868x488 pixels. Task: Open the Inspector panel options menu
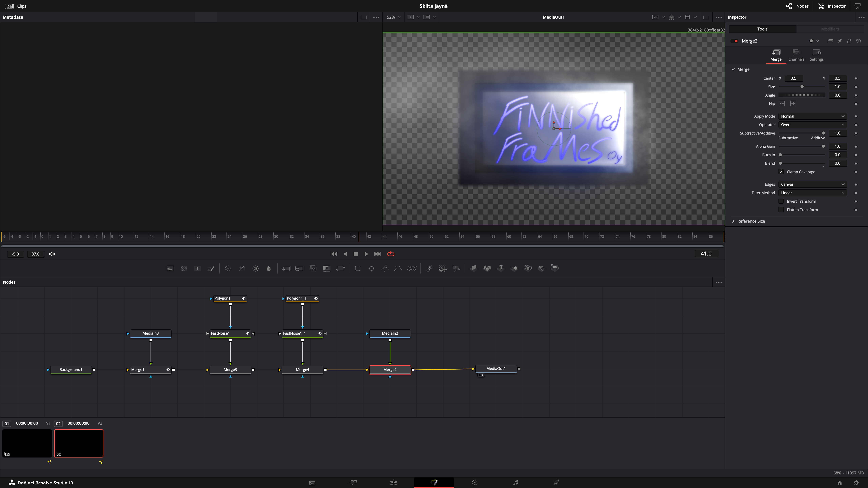pos(861,17)
